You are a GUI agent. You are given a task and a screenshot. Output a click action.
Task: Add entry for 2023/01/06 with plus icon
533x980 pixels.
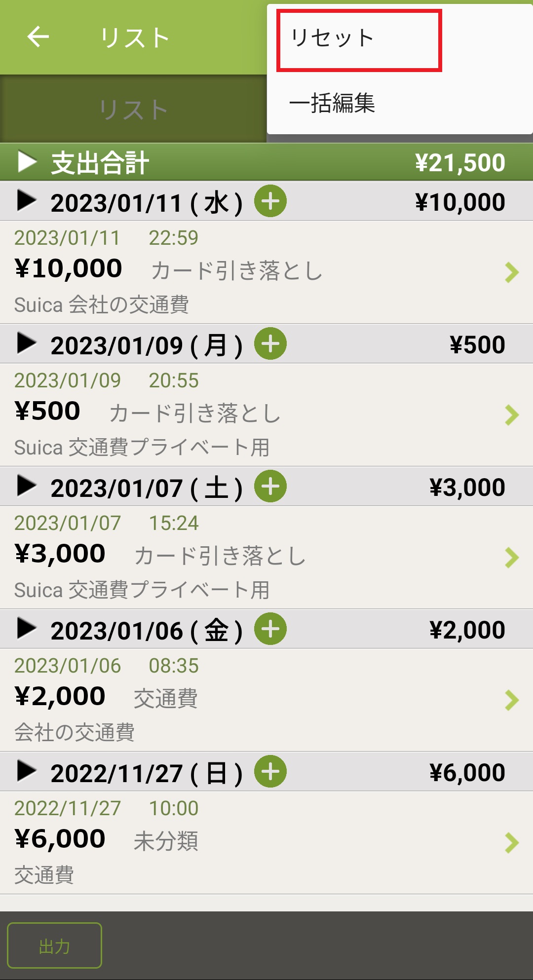point(270,629)
